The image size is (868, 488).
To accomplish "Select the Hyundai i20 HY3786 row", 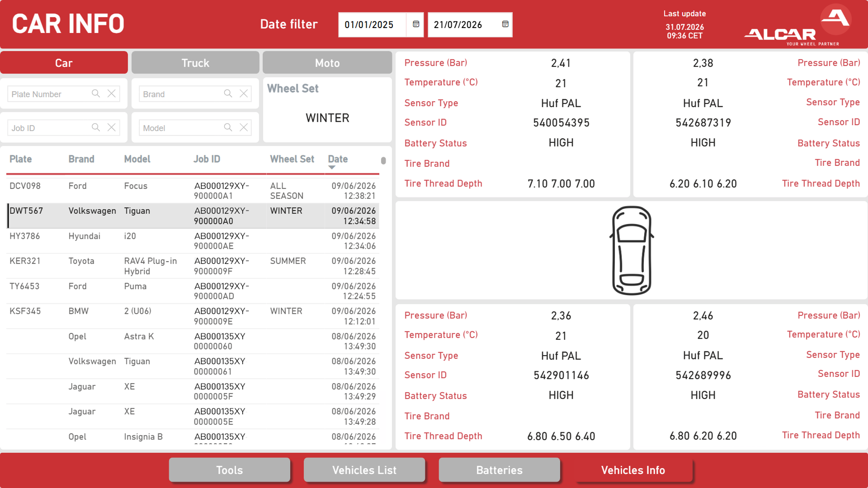I will tap(193, 241).
